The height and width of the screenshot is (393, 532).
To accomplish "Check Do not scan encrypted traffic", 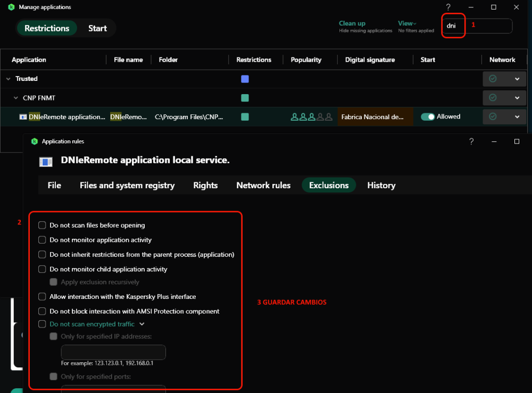I will pos(42,324).
